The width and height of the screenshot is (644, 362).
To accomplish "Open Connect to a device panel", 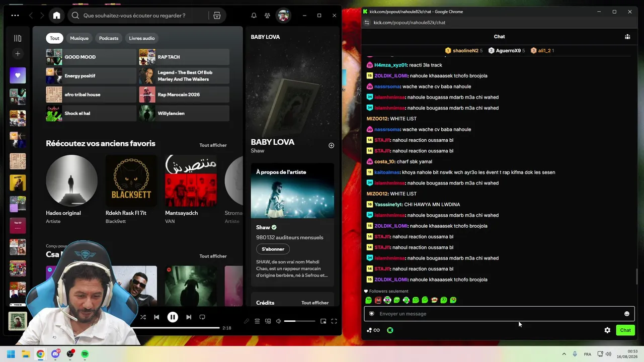I will [x=268, y=321].
